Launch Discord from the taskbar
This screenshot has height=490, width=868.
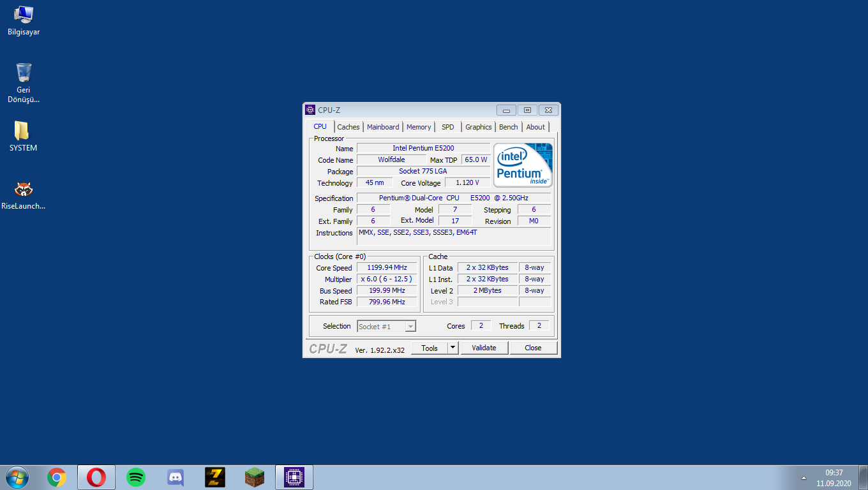[x=176, y=477]
